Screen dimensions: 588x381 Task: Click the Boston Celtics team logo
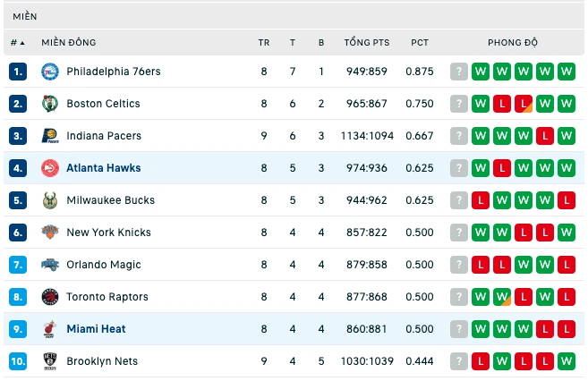click(50, 104)
